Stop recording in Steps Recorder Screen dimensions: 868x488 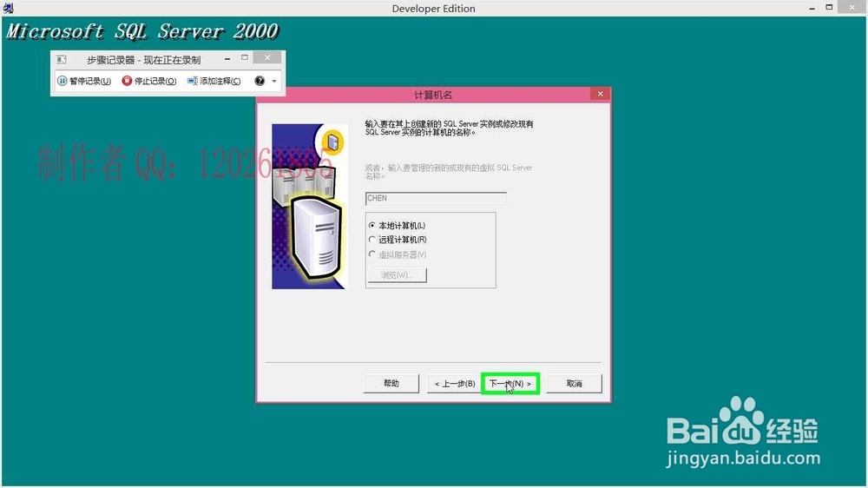coord(149,81)
